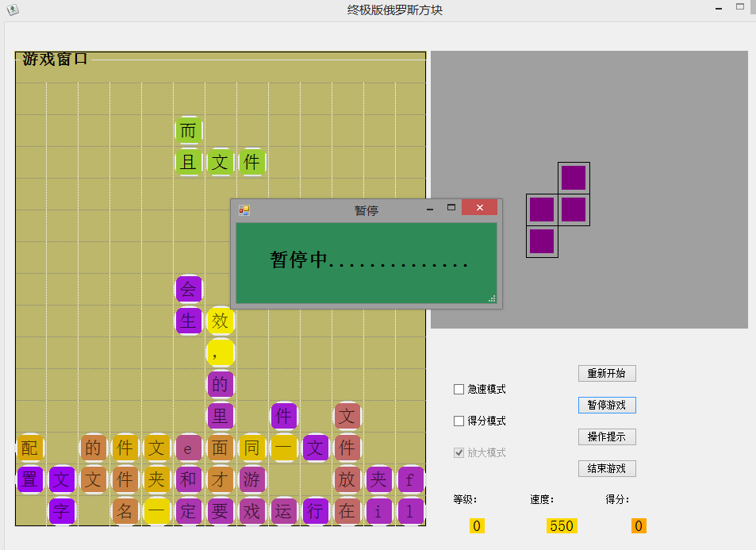Screen dimensions: 756x550
Task: Click the game app icon in main title bar
Action: (13, 10)
